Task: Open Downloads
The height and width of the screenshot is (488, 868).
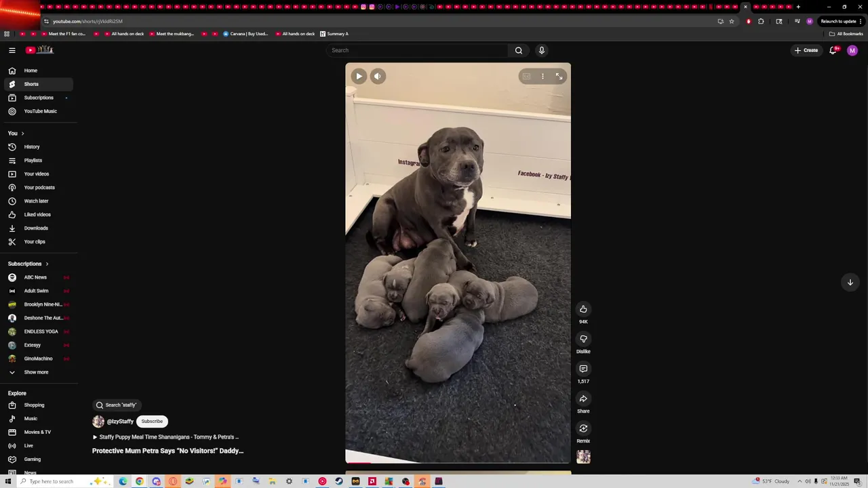Action: pos(38,228)
